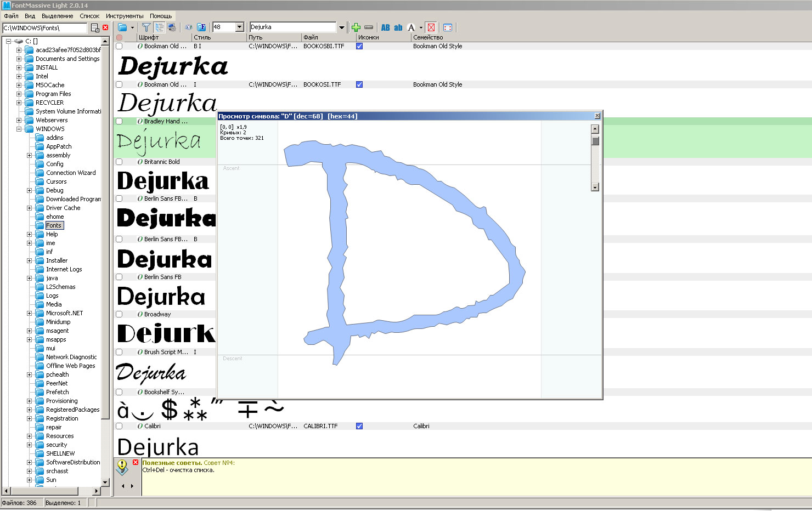Close the tips panel with red X
Viewport: 812px width, 511px height.
136,462
